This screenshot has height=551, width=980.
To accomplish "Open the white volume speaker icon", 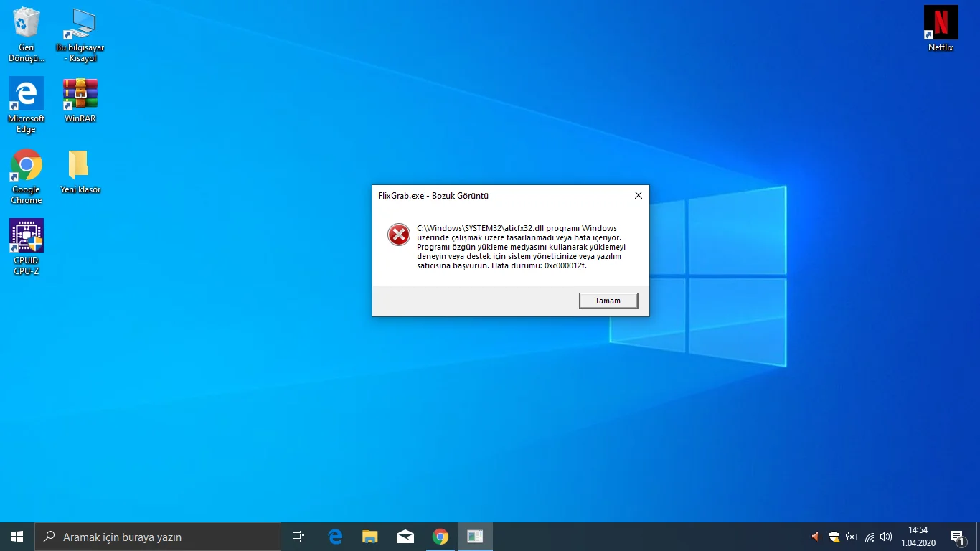I will 886,537.
